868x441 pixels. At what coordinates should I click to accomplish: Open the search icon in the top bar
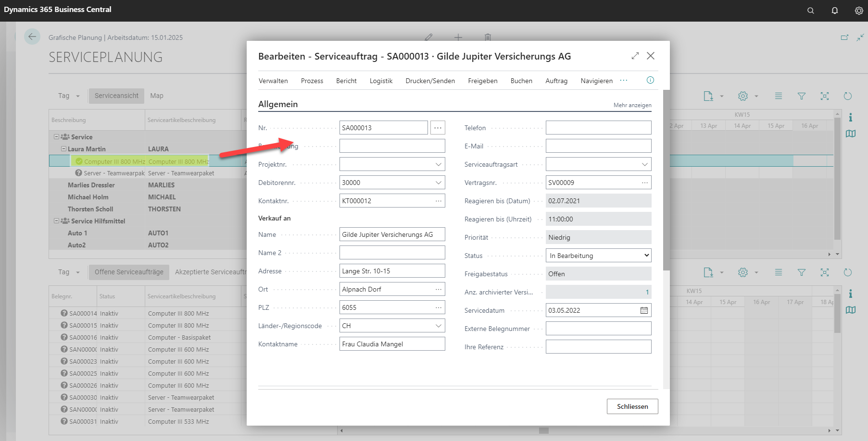point(811,11)
